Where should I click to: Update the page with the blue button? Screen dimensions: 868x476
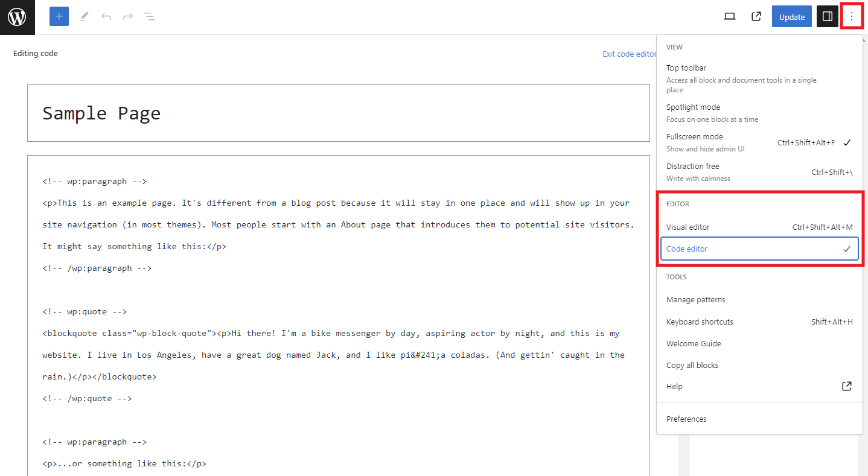791,16
